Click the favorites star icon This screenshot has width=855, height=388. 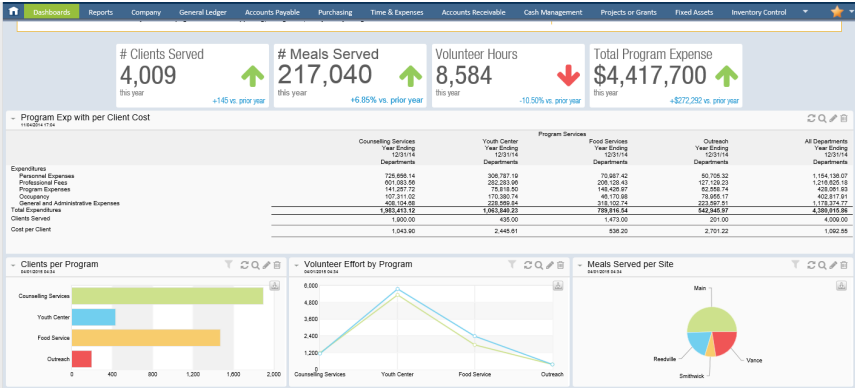click(836, 11)
